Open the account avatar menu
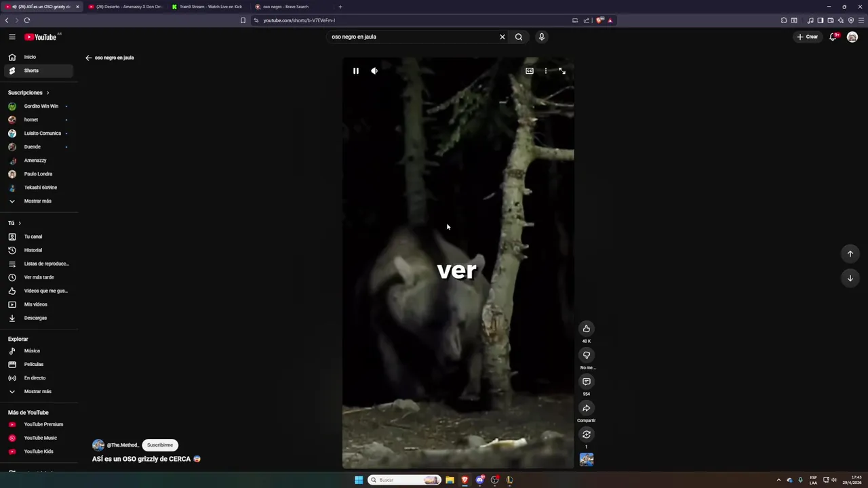This screenshot has height=488, width=868. (x=852, y=37)
